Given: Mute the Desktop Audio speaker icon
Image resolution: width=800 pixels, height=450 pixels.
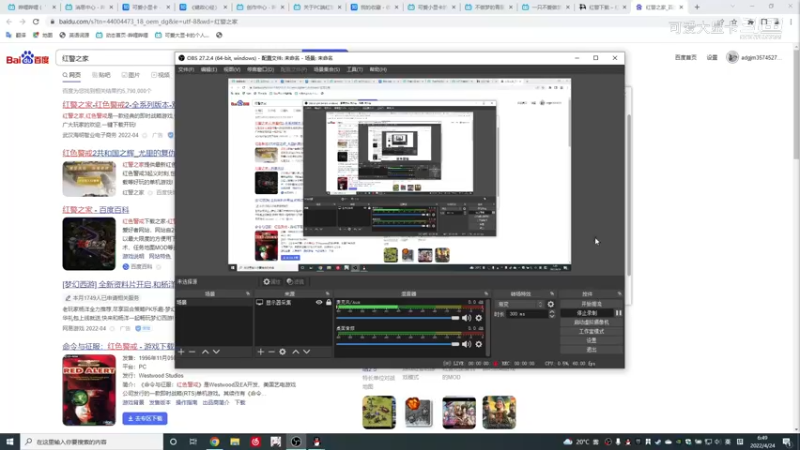Looking at the screenshot, I should point(466,344).
